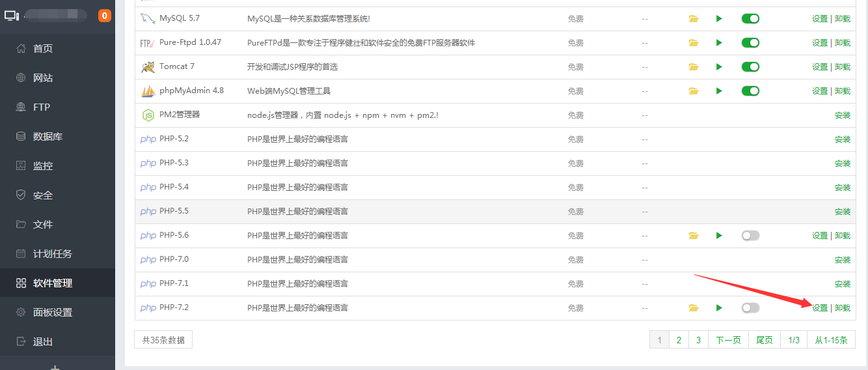Click the play icon for Pure-Ftpd

point(719,43)
